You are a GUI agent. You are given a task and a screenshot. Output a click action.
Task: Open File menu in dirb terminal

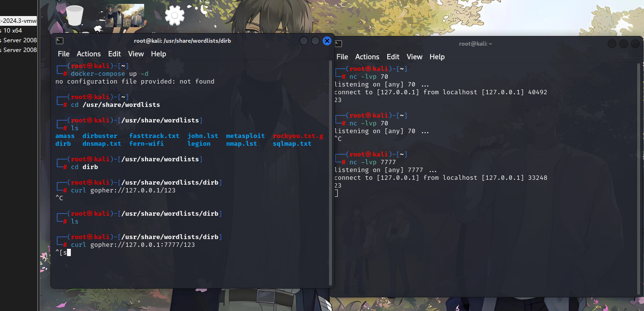pos(64,54)
